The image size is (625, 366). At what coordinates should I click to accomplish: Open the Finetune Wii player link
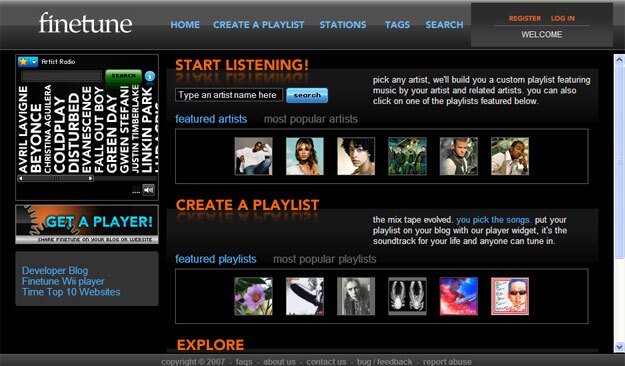(x=63, y=281)
